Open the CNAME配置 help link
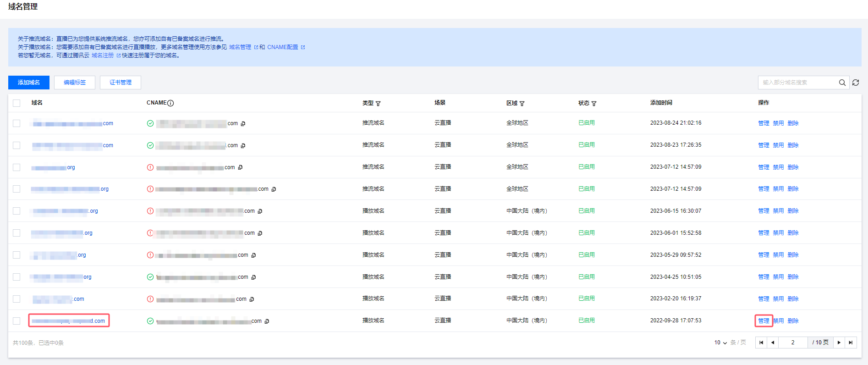 [283, 47]
